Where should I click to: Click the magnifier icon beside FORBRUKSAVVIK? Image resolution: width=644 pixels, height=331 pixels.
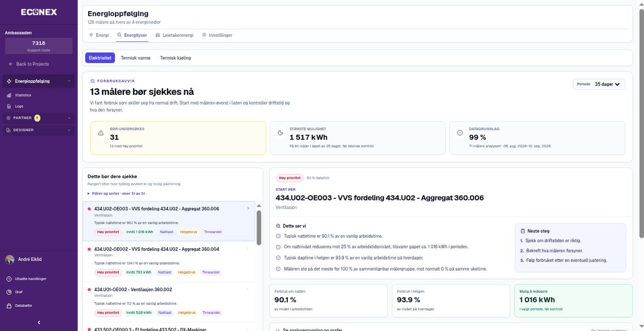click(x=92, y=81)
